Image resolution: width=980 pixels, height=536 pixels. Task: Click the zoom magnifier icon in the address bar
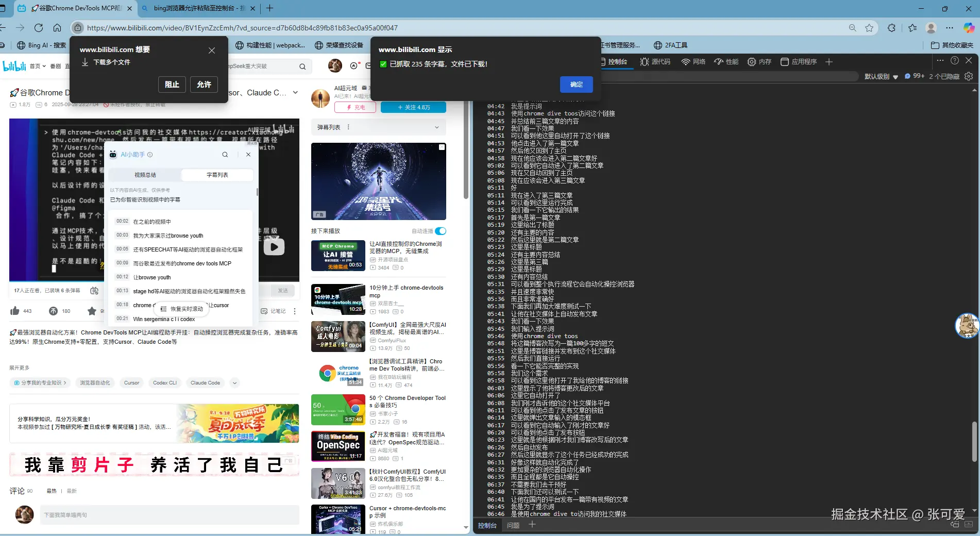pos(853,28)
